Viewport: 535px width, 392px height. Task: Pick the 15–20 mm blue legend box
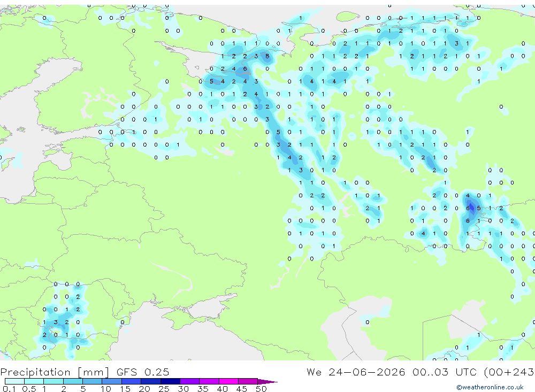point(132,381)
